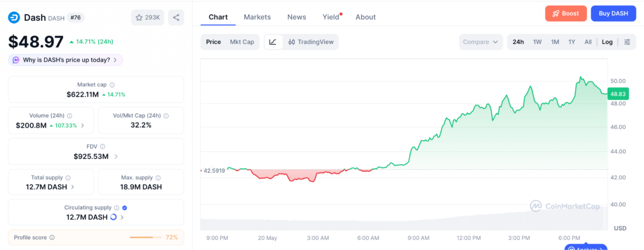Click Profile score info icon
This screenshot has height=250, width=644.
coord(52,237)
